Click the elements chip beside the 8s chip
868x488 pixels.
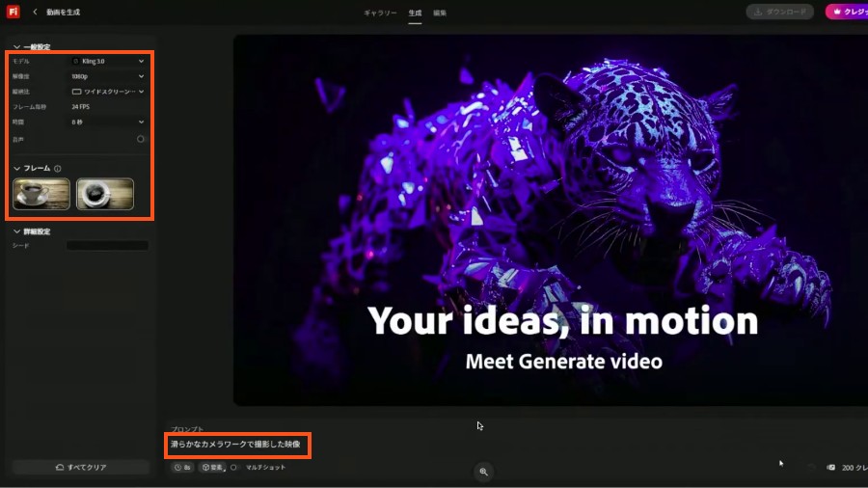pyautogui.click(x=212, y=468)
